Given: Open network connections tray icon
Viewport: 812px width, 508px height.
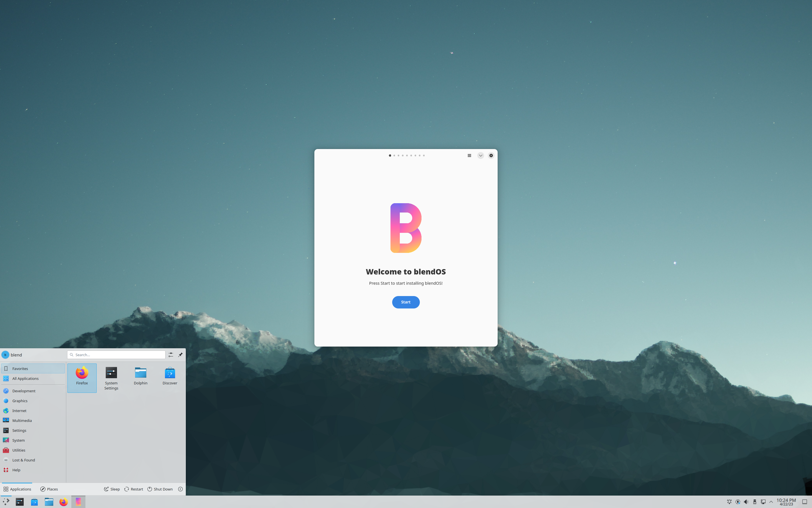Looking at the screenshot, I should tap(763, 502).
